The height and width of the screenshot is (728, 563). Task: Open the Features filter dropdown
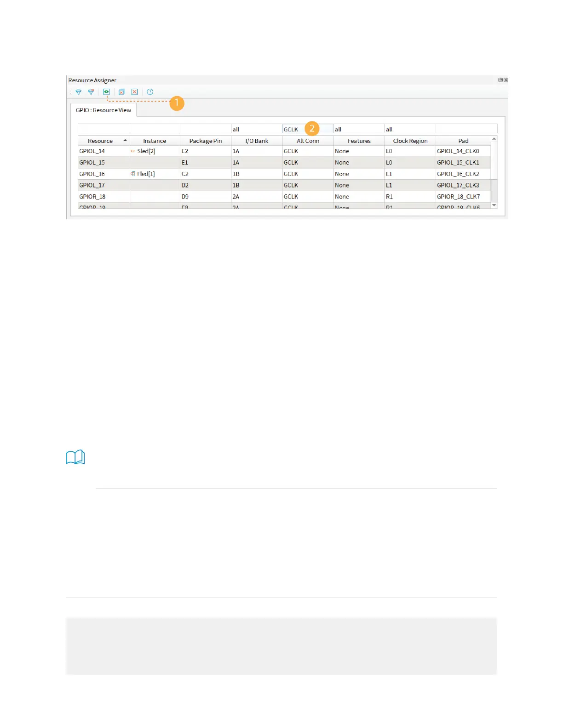[359, 129]
